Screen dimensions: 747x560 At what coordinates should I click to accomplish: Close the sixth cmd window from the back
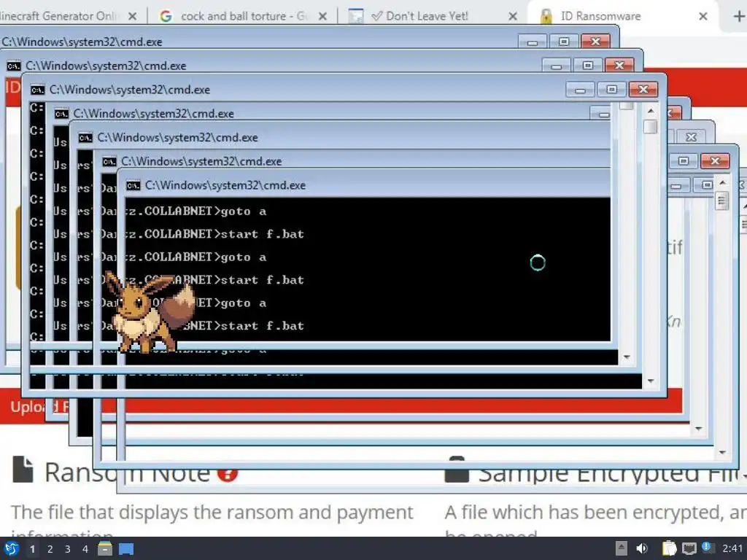[x=715, y=161]
